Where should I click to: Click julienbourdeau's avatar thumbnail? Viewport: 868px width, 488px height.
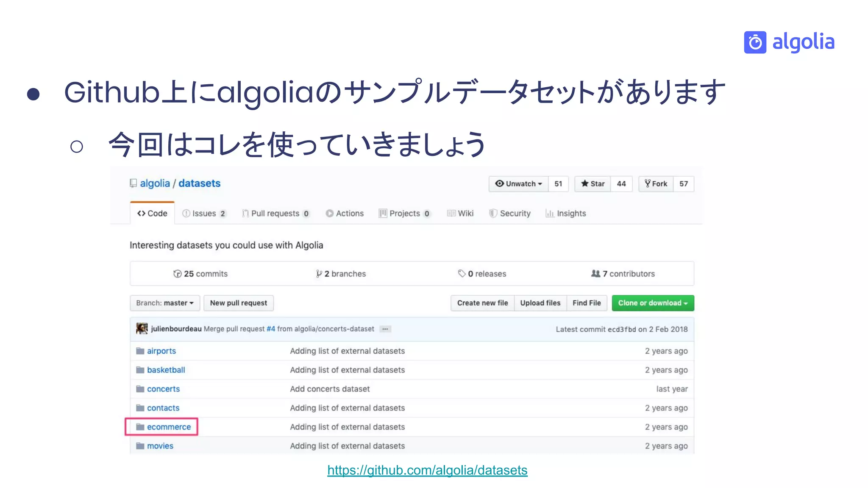point(142,329)
